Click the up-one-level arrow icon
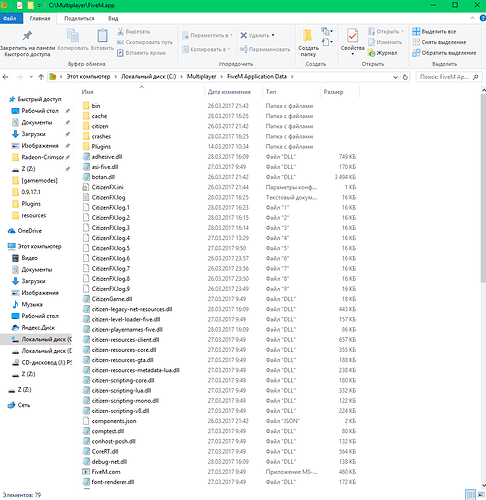The width and height of the screenshot is (486, 500). click(x=41, y=77)
